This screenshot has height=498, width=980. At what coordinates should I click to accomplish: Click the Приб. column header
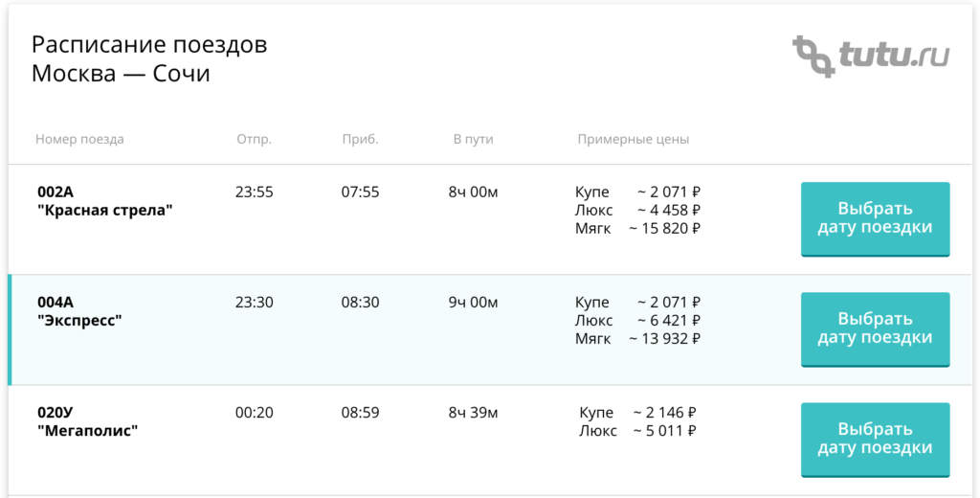point(360,139)
